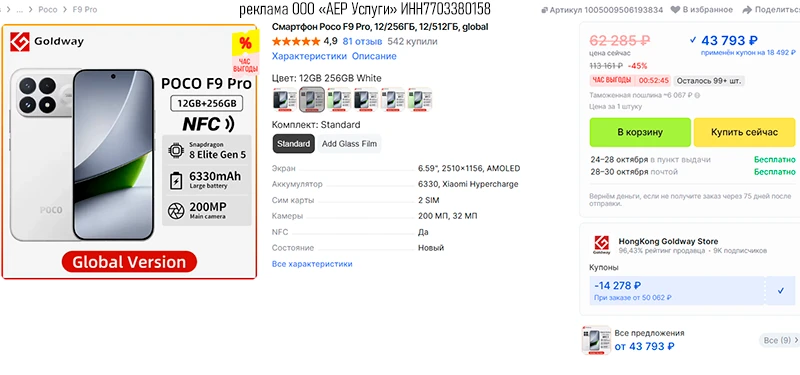This screenshot has height=375, width=800.
Task: Click the product title Смартфон Poco F9 Pro
Action: 380,27
